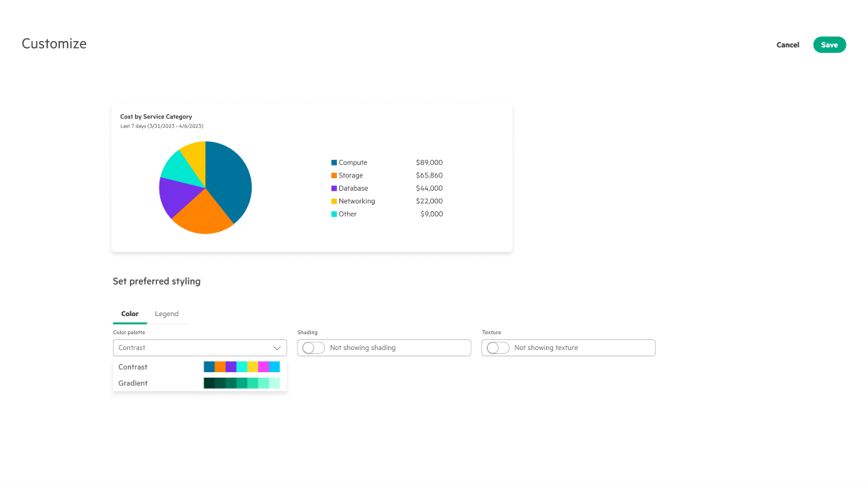
Task: Click the Database purple legend square
Action: point(334,188)
